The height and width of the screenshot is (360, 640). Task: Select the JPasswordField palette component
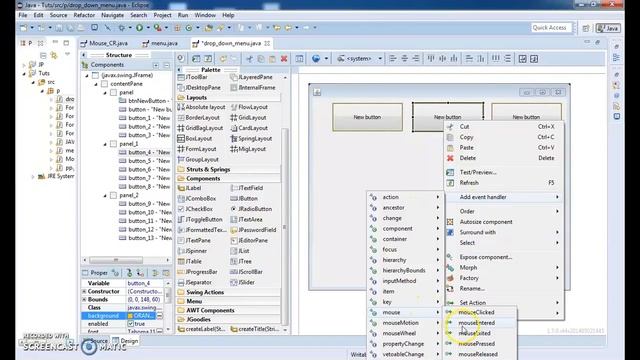pos(253,230)
